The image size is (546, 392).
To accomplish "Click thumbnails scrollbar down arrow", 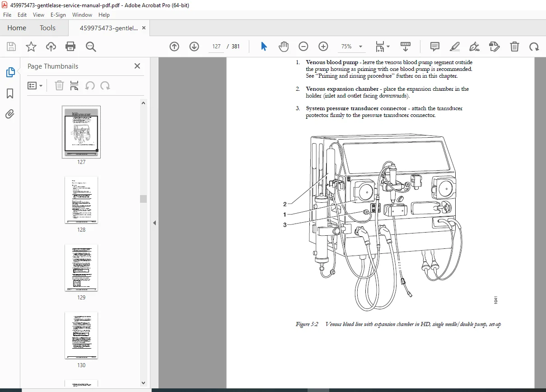I will 144,383.
